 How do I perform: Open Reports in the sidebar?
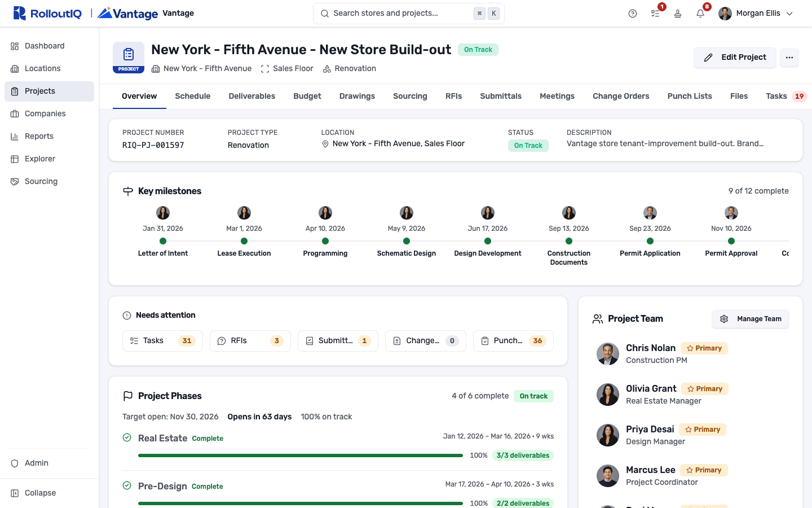pos(49,136)
